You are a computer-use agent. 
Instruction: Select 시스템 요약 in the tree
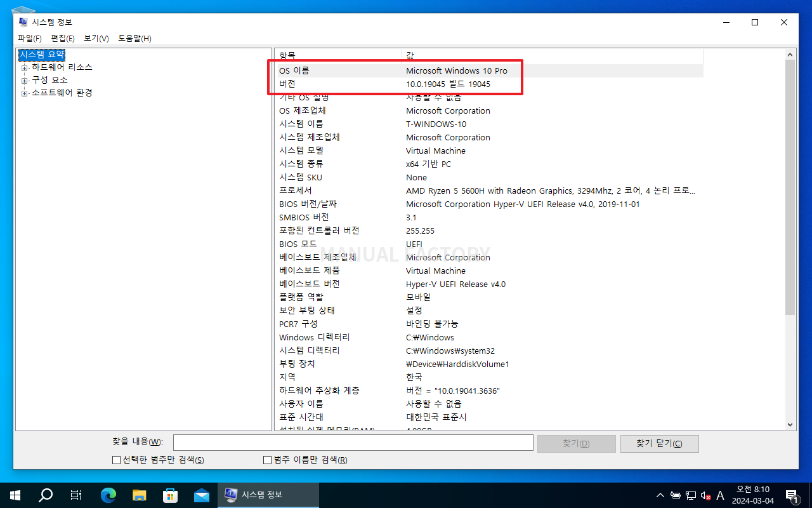[x=42, y=55]
